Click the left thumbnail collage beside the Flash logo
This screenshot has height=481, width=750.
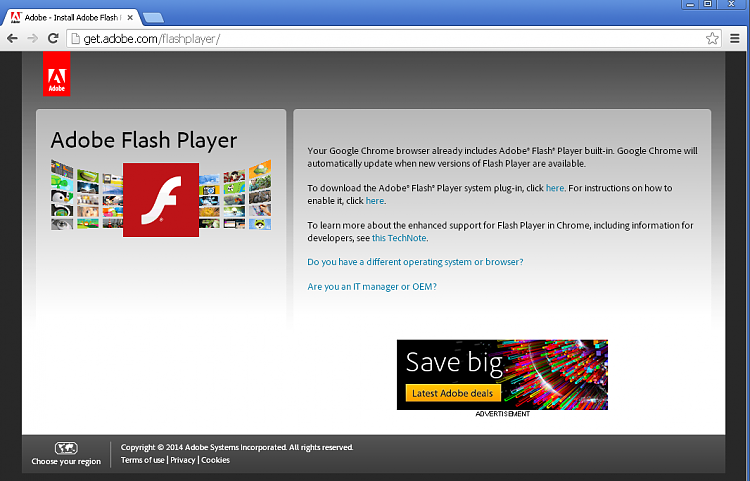coord(87,195)
